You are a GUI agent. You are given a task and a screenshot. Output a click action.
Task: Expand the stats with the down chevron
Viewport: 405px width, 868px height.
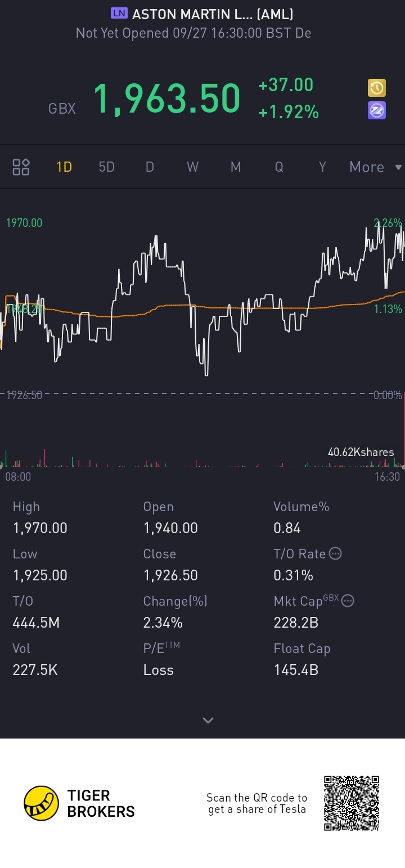click(208, 721)
